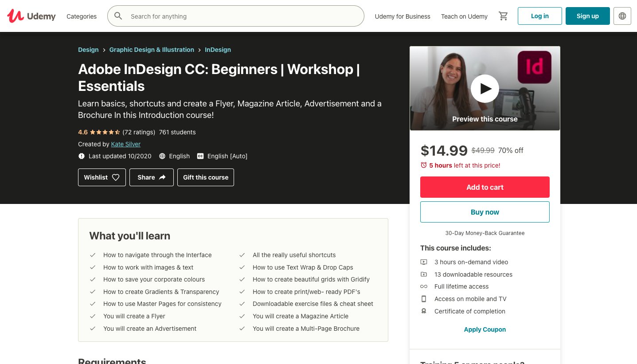Click checkmark beside 'You will create a Multi-Page Brochure'
Screen dimensions: 637x364
point(242,329)
